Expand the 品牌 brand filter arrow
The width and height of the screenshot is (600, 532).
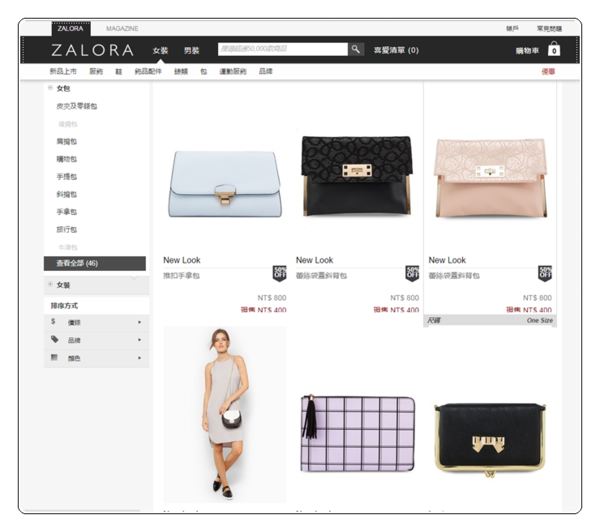tap(139, 340)
